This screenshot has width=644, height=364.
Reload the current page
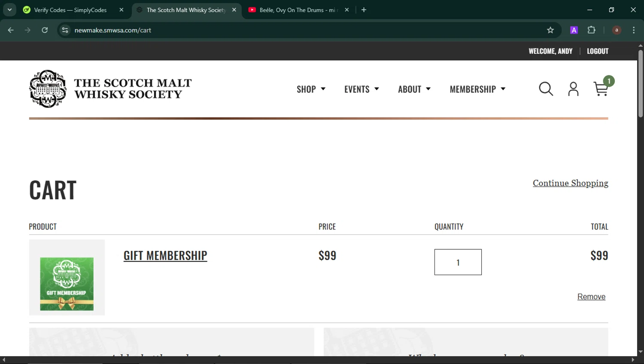click(45, 30)
